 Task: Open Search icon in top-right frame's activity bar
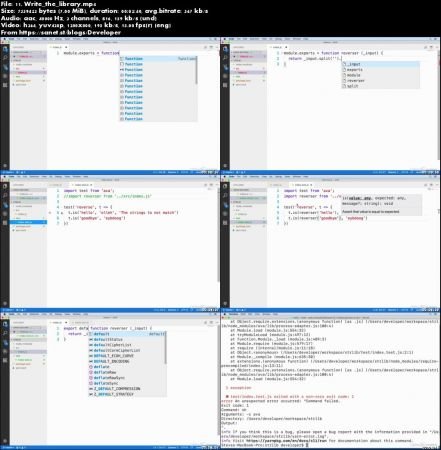point(225,58)
